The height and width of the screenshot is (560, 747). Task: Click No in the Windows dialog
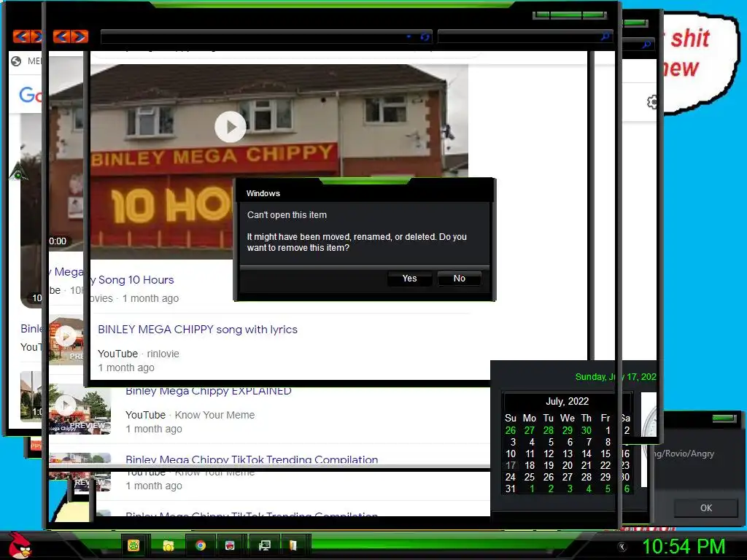click(460, 278)
